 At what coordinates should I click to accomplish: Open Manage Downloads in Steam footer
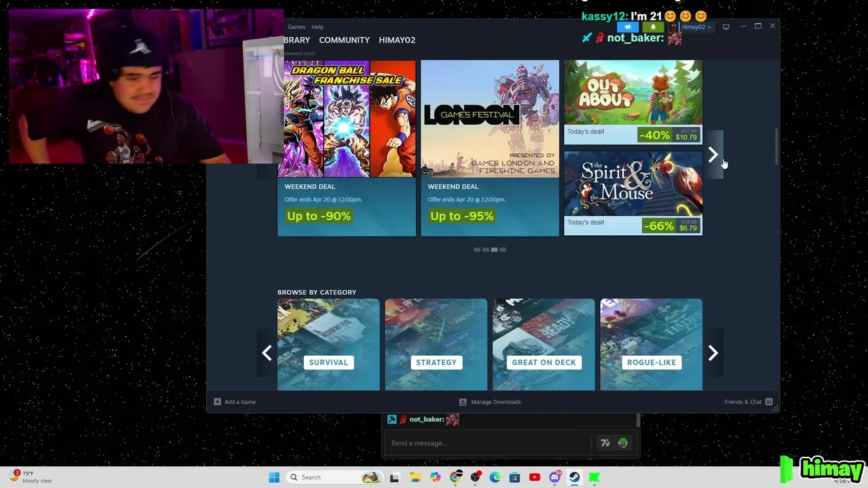coord(496,402)
